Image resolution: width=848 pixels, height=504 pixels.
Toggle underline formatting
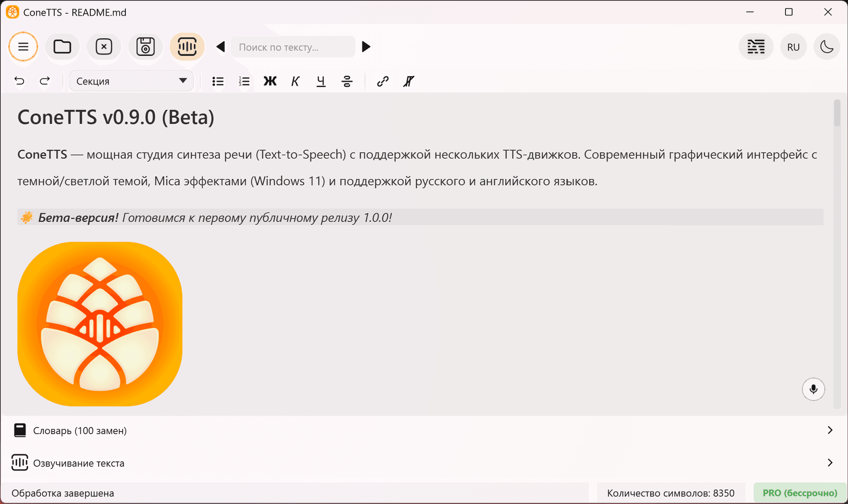pyautogui.click(x=320, y=81)
